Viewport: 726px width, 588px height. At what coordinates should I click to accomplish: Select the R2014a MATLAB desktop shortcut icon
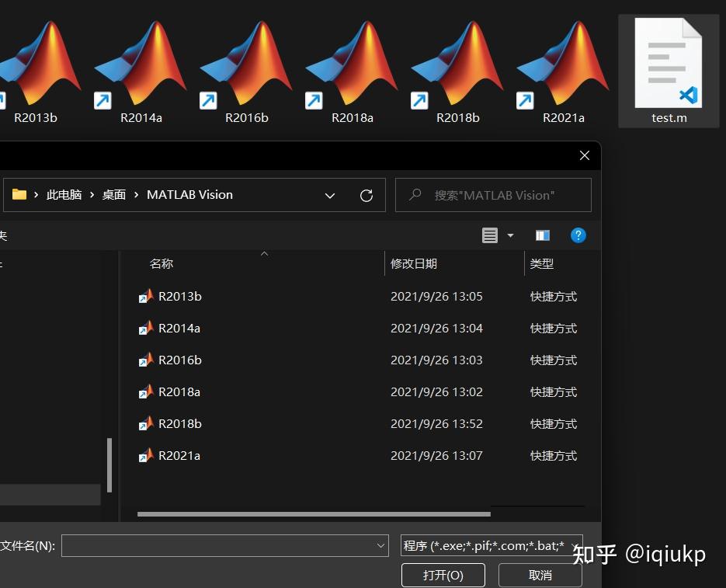(x=141, y=64)
